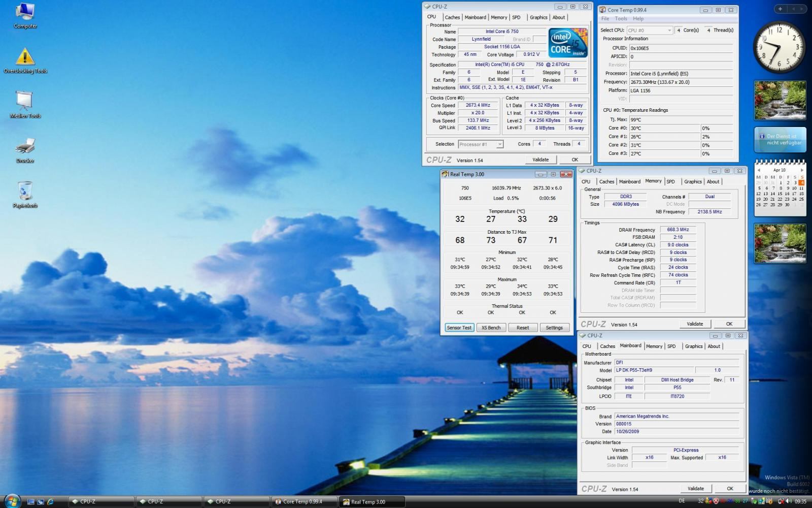This screenshot has width=812, height=508.
Task: Click Sensor Test in Real Temp
Action: tap(459, 328)
